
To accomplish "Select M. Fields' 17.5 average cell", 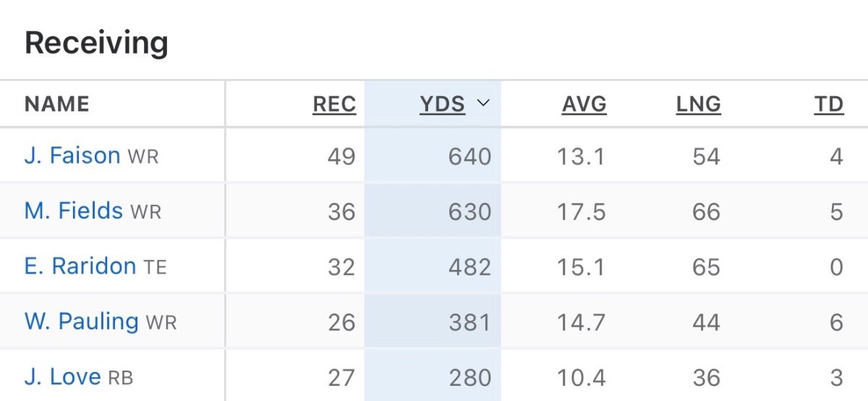I will [581, 211].
